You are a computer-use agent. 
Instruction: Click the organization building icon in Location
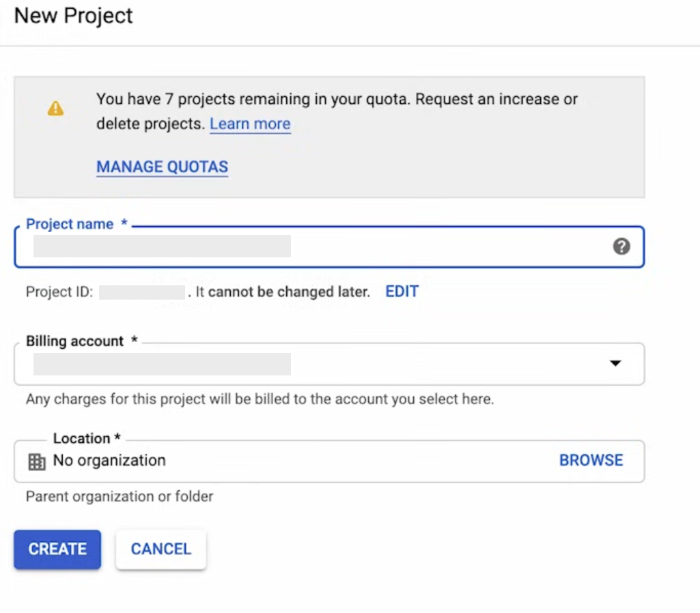coord(37,462)
